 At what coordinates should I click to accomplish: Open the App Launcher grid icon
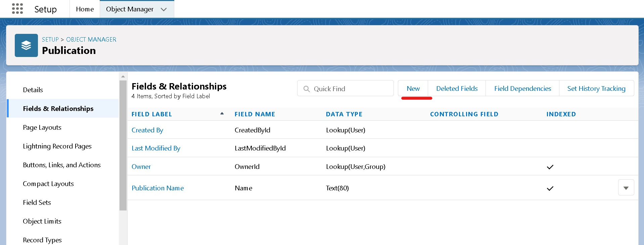coord(17,9)
